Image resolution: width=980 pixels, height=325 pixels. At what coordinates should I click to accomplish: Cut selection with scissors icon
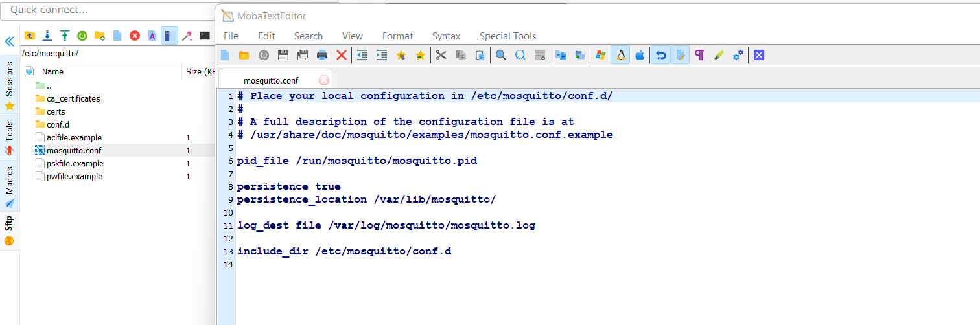pos(441,55)
